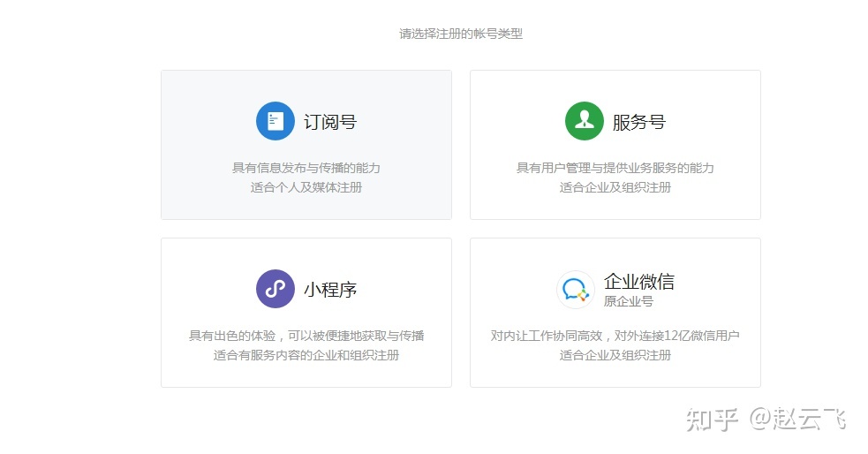Click the blue 订阅号 document icon

[275, 121]
